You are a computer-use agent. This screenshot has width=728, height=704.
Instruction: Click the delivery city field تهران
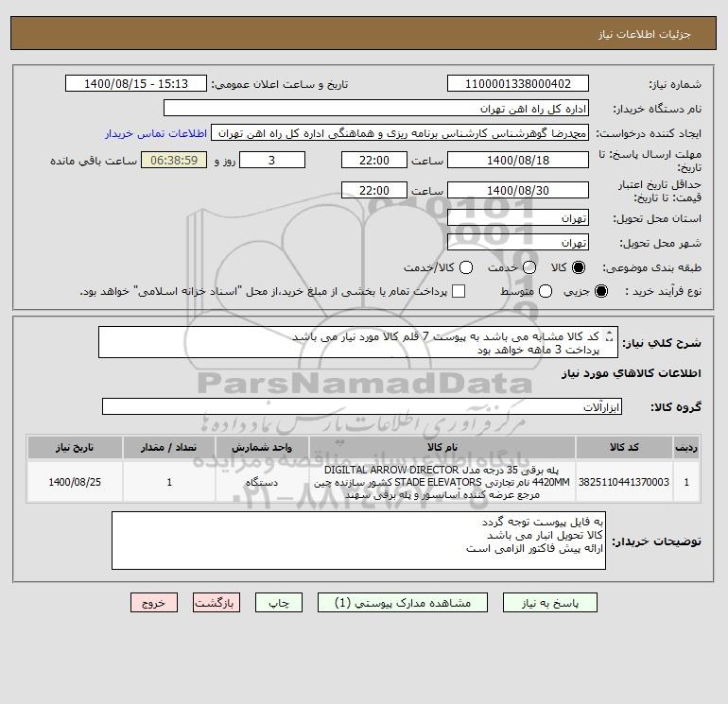(518, 242)
